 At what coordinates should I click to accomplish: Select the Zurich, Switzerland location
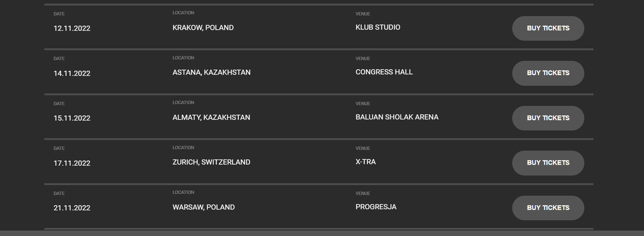211,162
